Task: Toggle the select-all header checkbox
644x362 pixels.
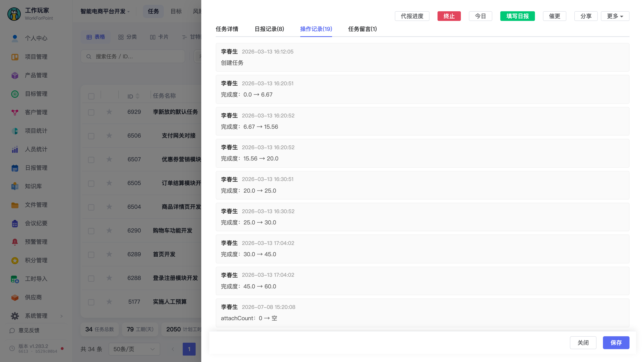Action: (91, 96)
